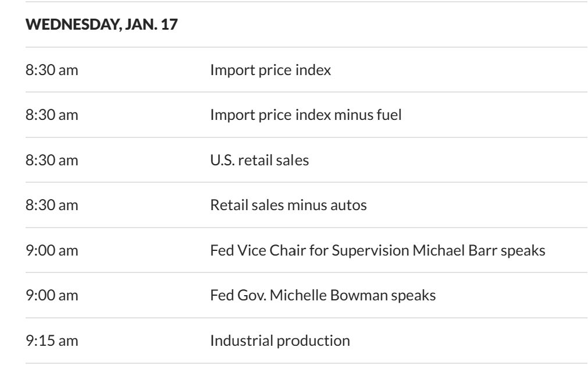Image resolution: width=588 pixels, height=365 pixels.
Task: Click 8:30 am beside U.S. retail sales
Action: tap(53, 160)
